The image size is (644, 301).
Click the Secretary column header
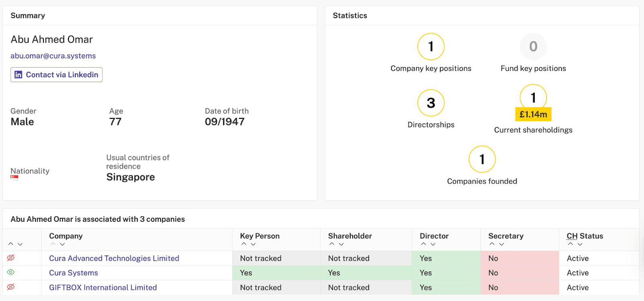point(506,236)
